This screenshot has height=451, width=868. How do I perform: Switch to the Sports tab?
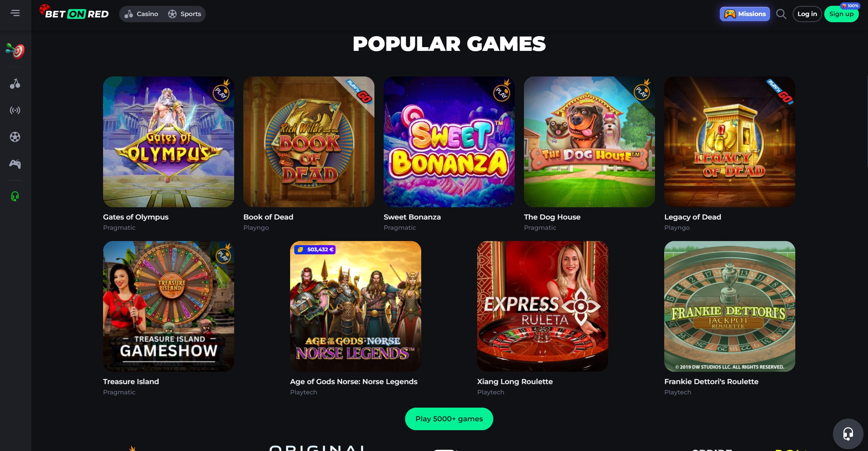(185, 14)
